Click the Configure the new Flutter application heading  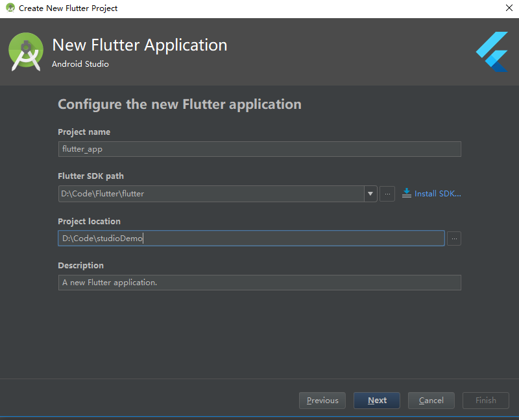[180, 104]
